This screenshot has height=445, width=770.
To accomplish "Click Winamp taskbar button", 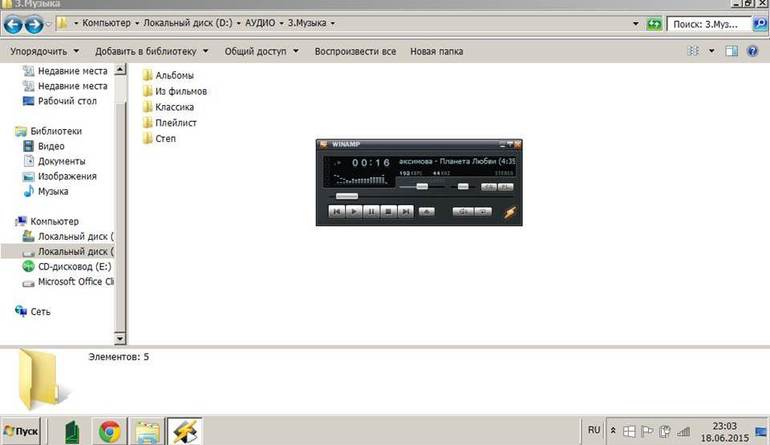I will [184, 431].
